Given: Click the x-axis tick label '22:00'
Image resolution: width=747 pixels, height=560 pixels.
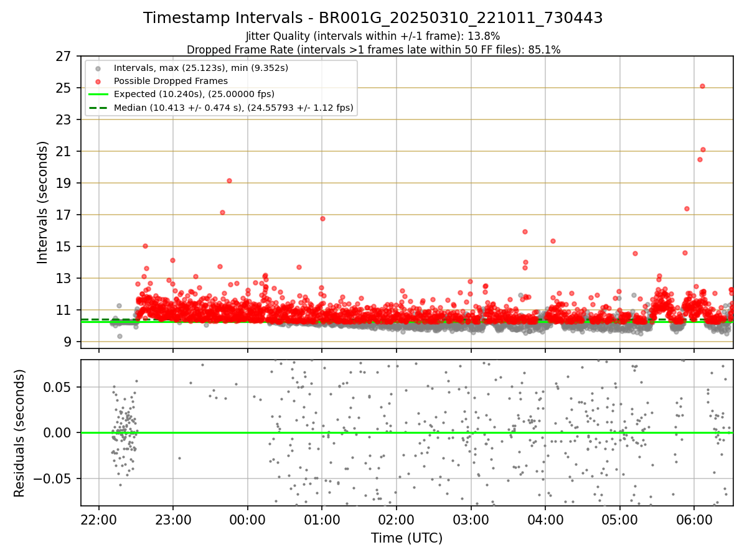Looking at the screenshot, I should 99,520.
